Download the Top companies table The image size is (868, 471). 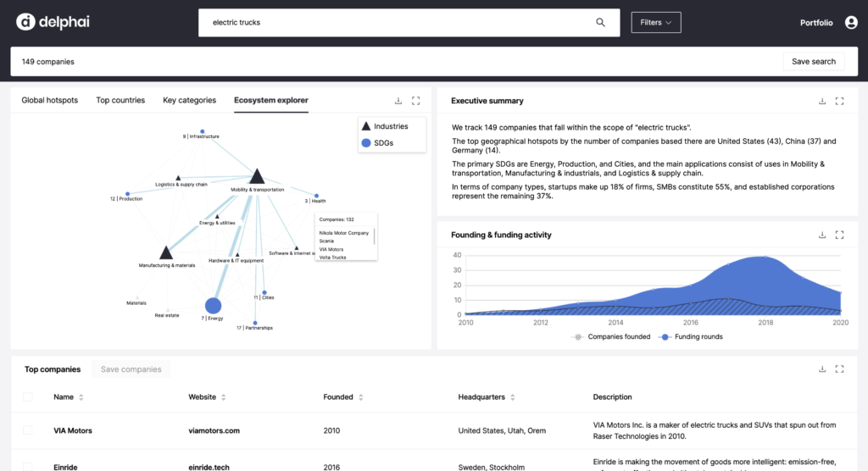[x=822, y=369]
